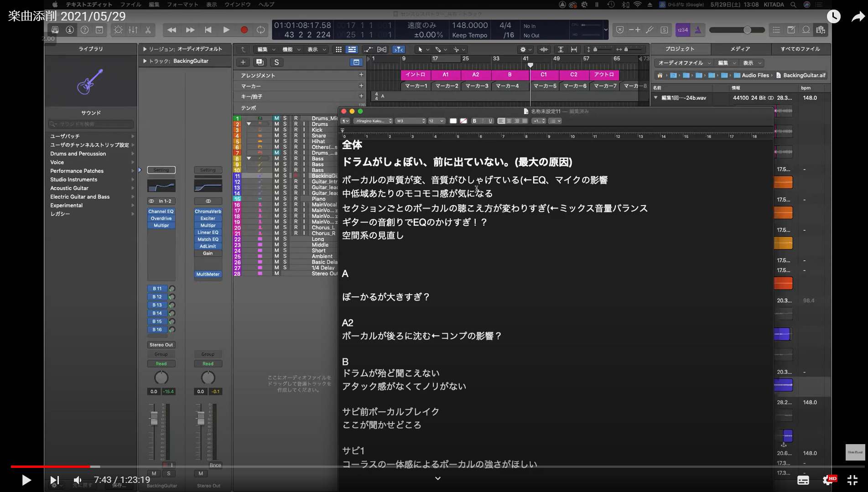The width and height of the screenshot is (868, 492).
Task: Open the ウインドウ menu in menu bar
Action: click(x=237, y=4)
